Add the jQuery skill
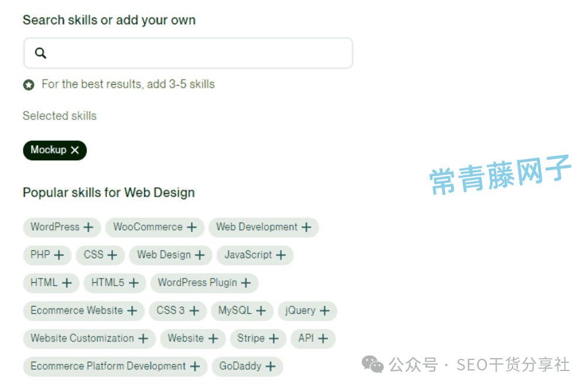This screenshot has height=388, width=588. pos(307,310)
